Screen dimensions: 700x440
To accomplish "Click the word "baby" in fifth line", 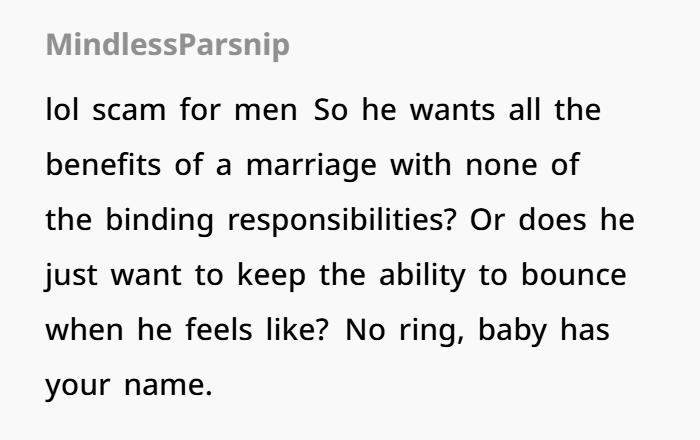I will pos(512,330).
